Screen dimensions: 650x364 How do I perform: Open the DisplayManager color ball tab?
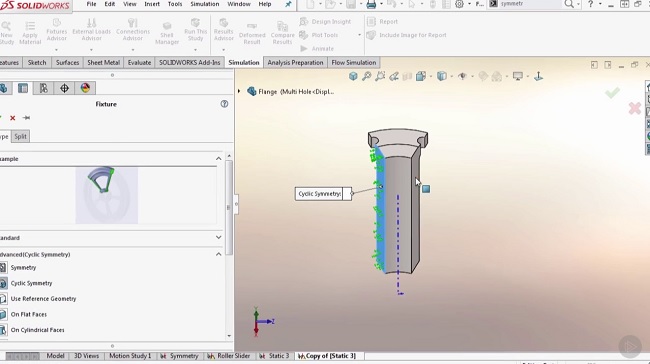click(85, 88)
